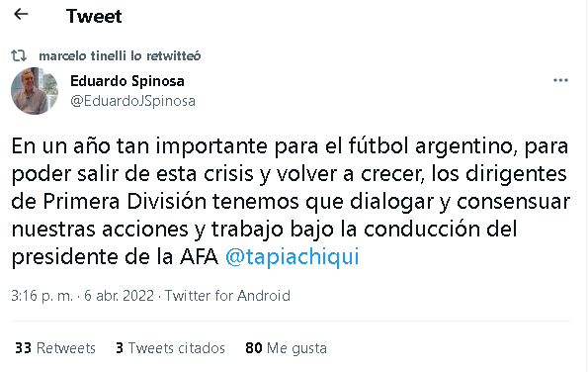Click the Eduardo Spinosa display name
Viewport: 588px width, 372px height.
pyautogui.click(x=127, y=81)
